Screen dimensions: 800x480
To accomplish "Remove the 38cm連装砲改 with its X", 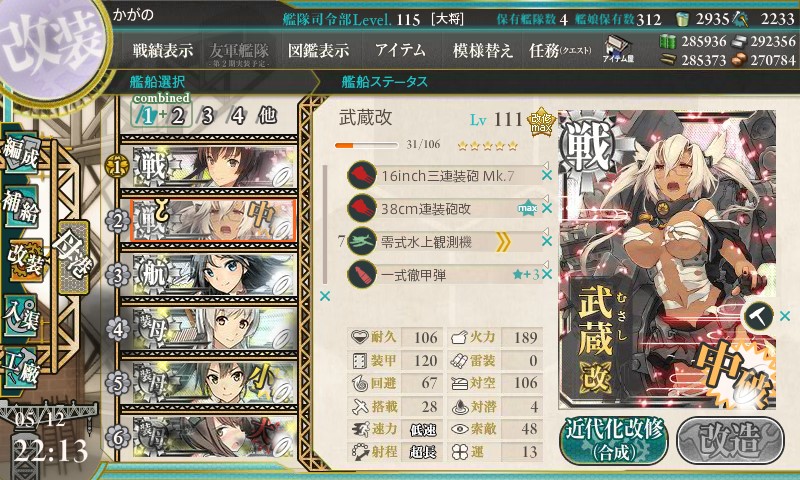I will (547, 208).
